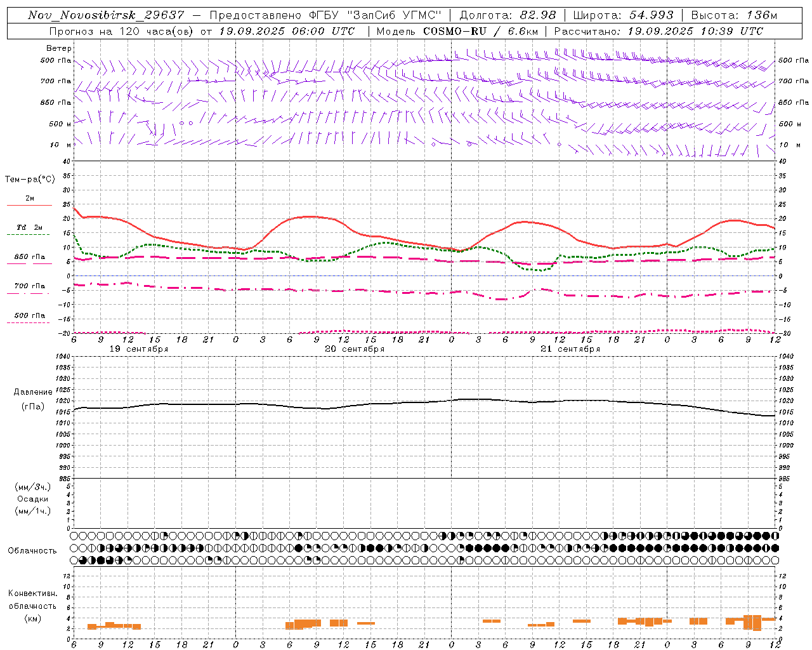Click the 21 сентября date label
812x650 pixels.
point(570,349)
